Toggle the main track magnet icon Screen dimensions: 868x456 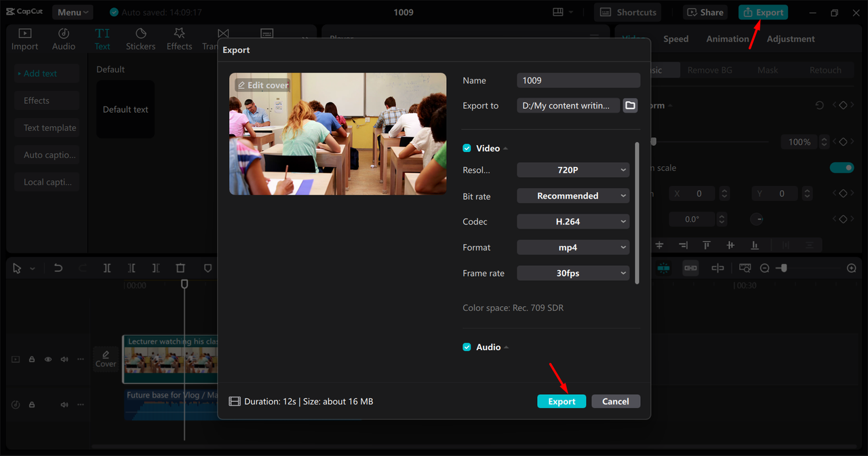click(x=663, y=268)
